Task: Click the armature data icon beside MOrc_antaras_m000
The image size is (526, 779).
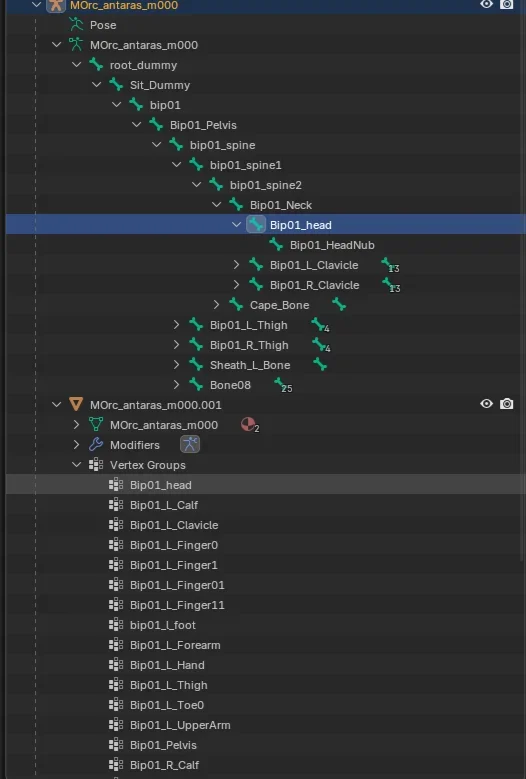Action: click(76, 45)
